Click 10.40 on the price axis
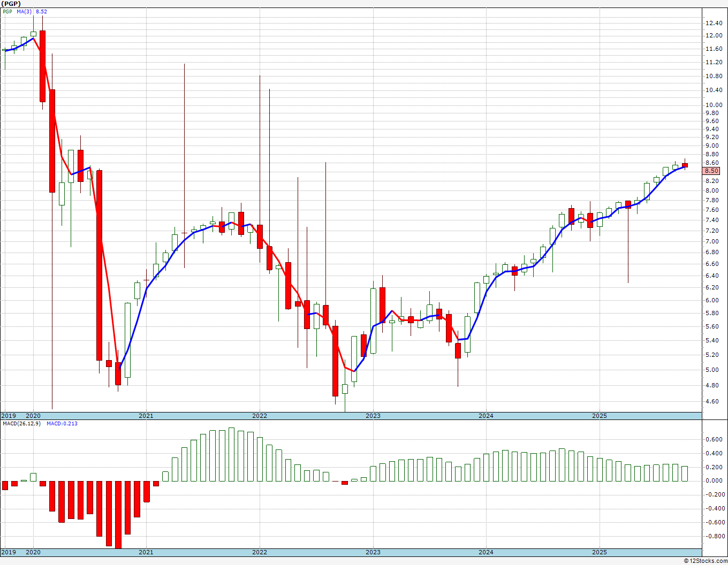This screenshot has width=728, height=565. tap(714, 90)
